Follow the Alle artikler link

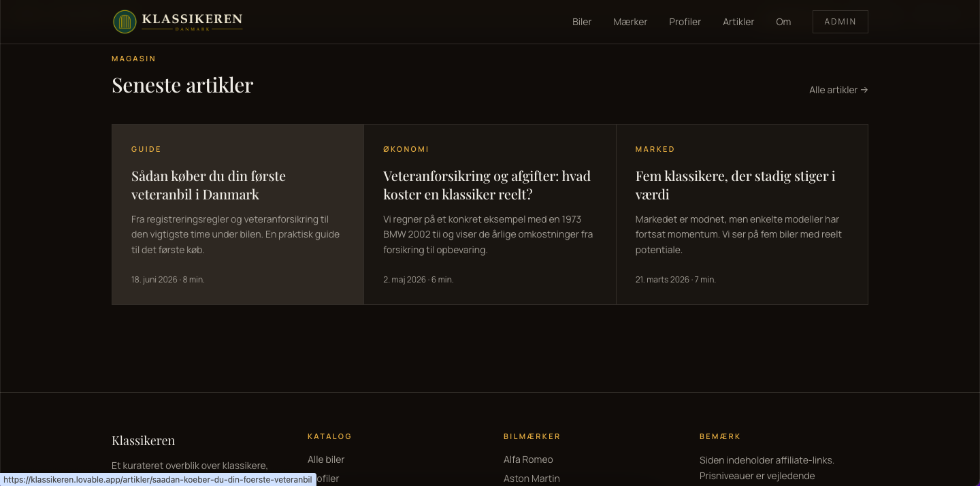click(x=838, y=90)
